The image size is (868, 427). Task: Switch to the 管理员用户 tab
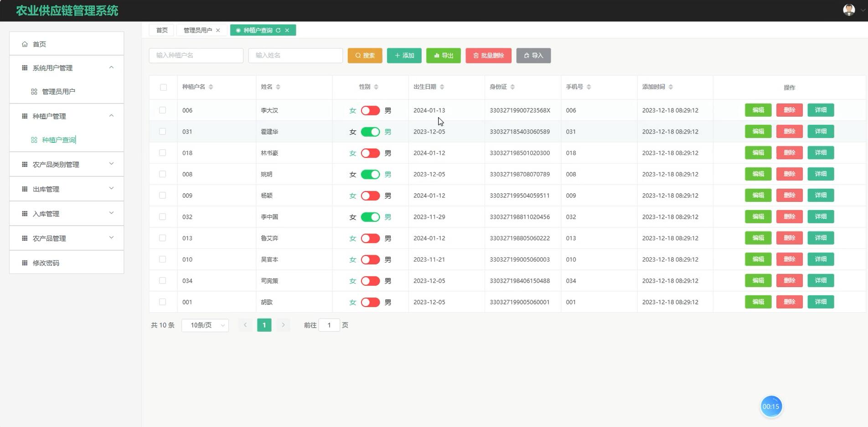(197, 30)
